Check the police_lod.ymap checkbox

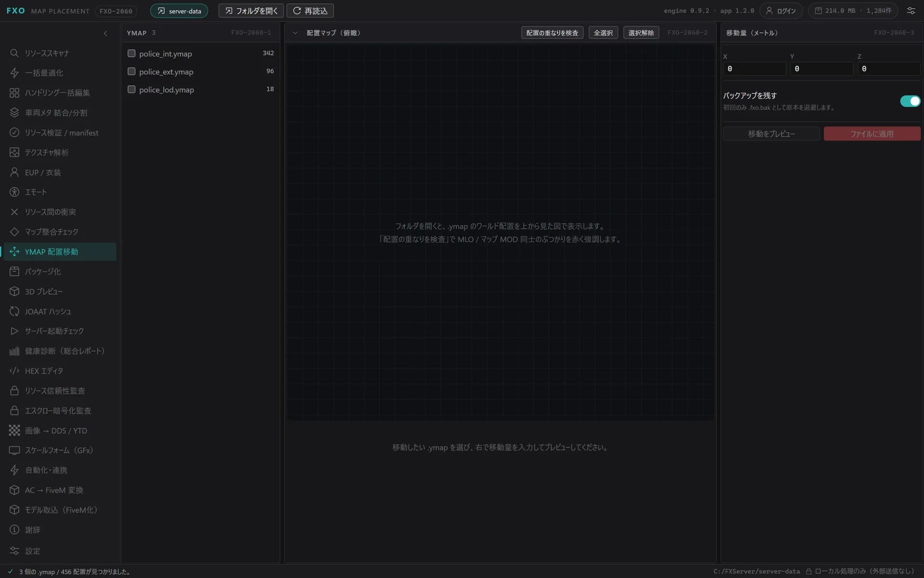(131, 89)
